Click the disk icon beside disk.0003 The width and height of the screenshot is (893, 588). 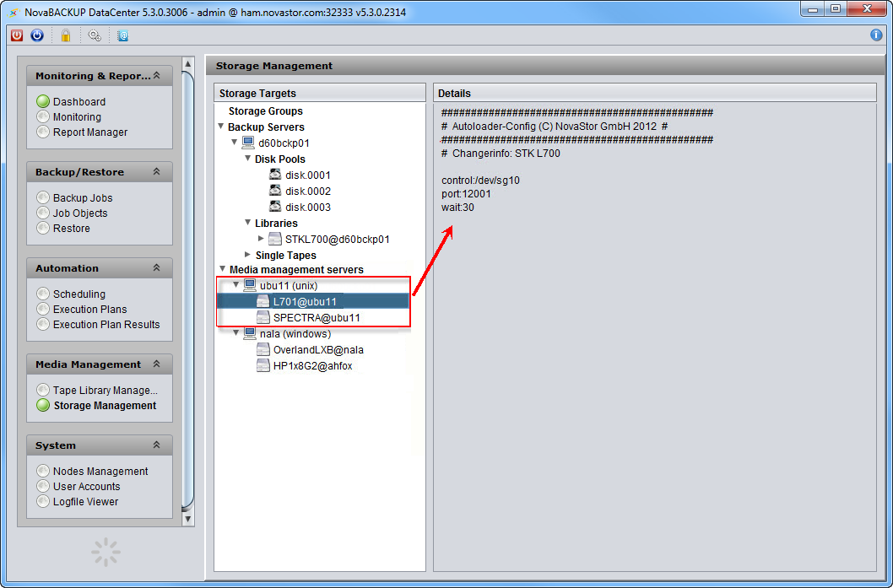click(x=275, y=207)
